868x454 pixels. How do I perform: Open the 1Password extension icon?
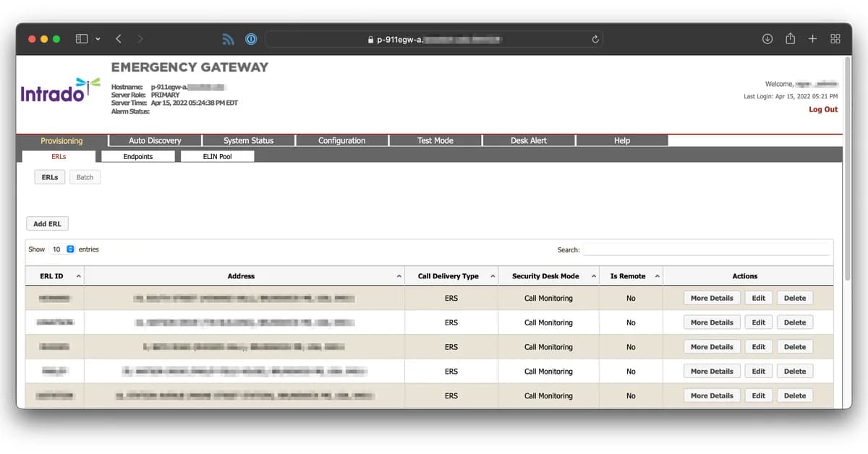(x=250, y=39)
